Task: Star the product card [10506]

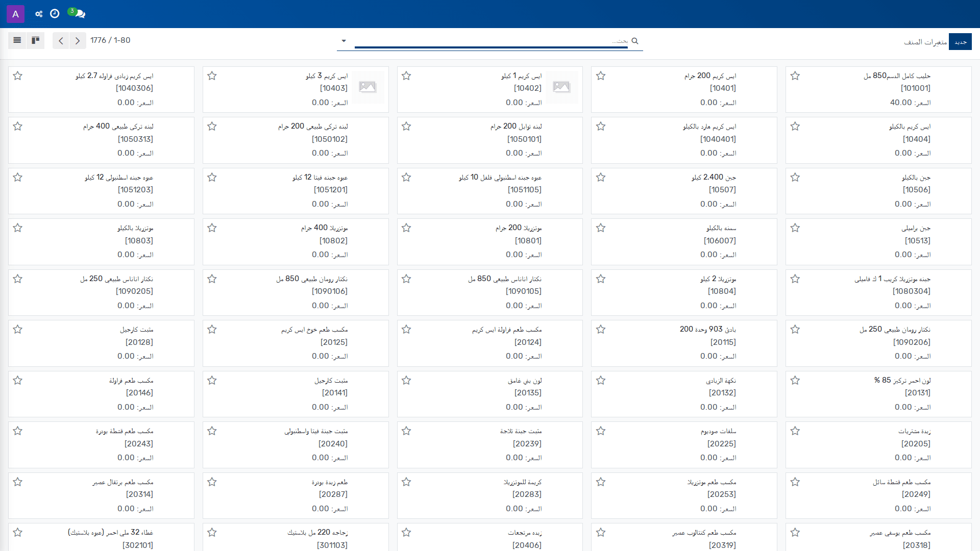Action: [x=795, y=178]
